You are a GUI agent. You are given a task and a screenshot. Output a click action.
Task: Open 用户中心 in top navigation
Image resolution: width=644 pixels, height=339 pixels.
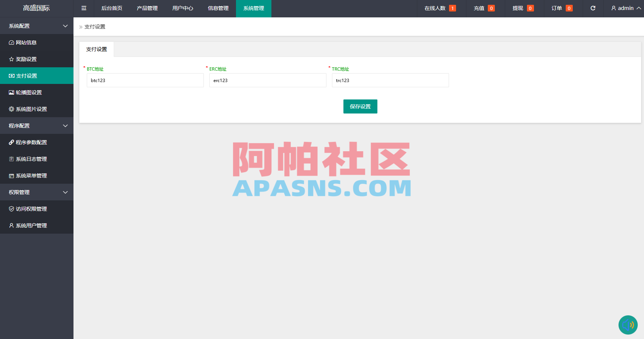[x=183, y=8]
